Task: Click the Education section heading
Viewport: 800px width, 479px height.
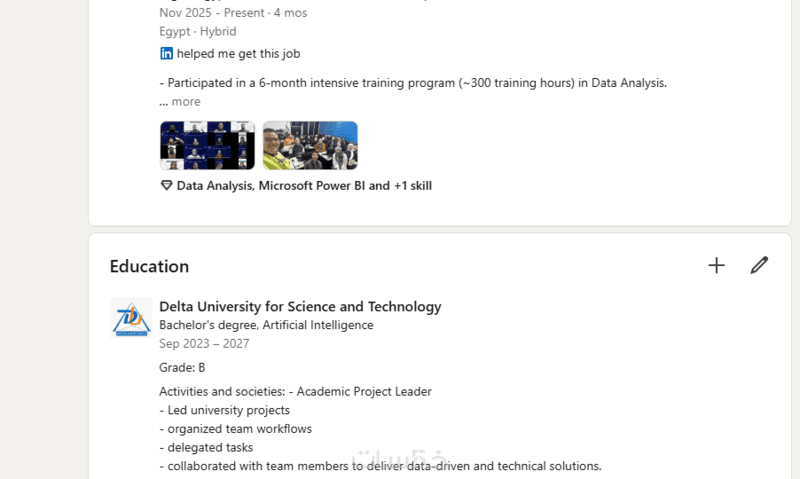Action: (149, 266)
